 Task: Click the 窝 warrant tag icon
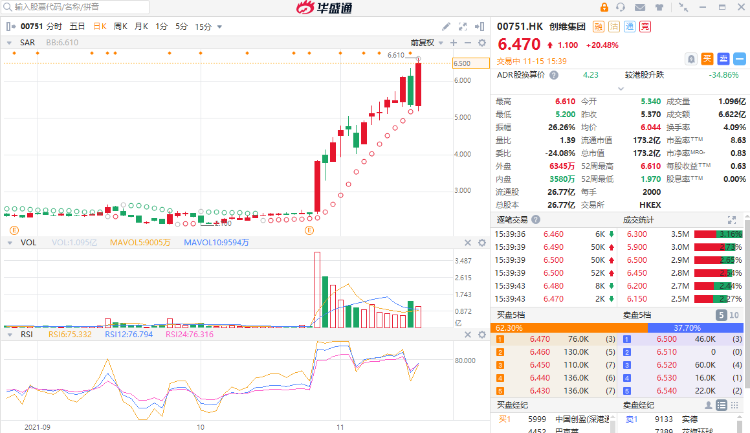coord(646,26)
